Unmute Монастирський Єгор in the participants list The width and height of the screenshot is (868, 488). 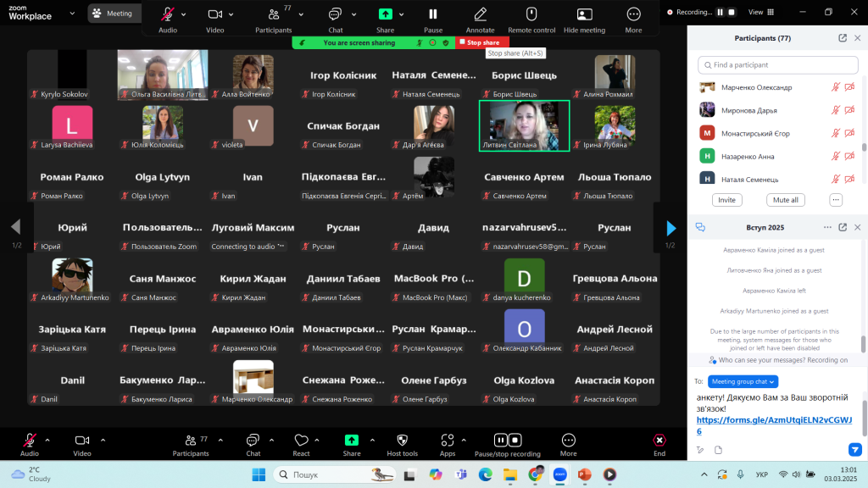835,133
